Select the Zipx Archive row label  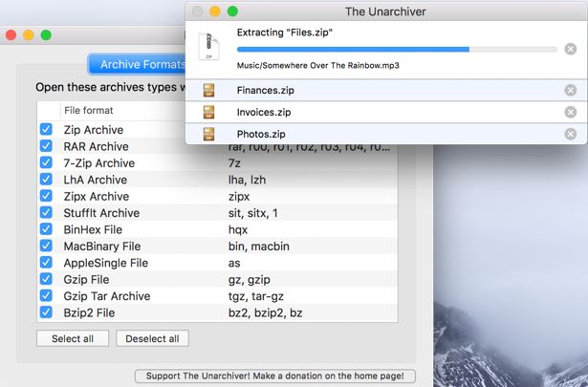tap(97, 196)
